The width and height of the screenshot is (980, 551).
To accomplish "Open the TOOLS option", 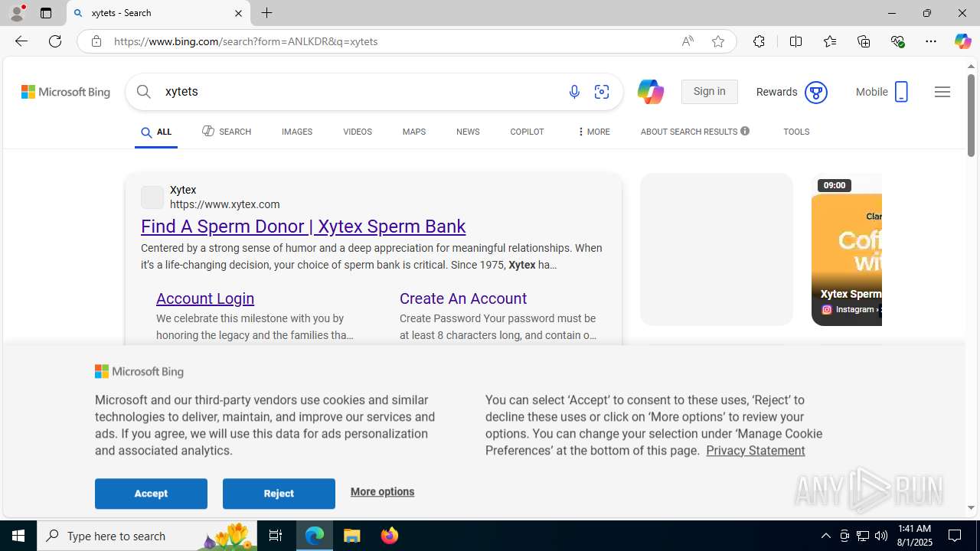I will (796, 132).
